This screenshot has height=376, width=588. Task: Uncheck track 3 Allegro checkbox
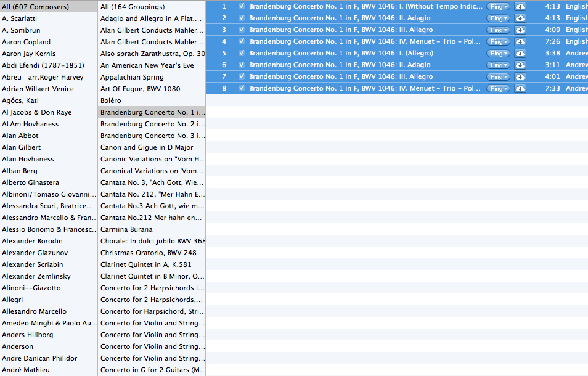pos(242,29)
